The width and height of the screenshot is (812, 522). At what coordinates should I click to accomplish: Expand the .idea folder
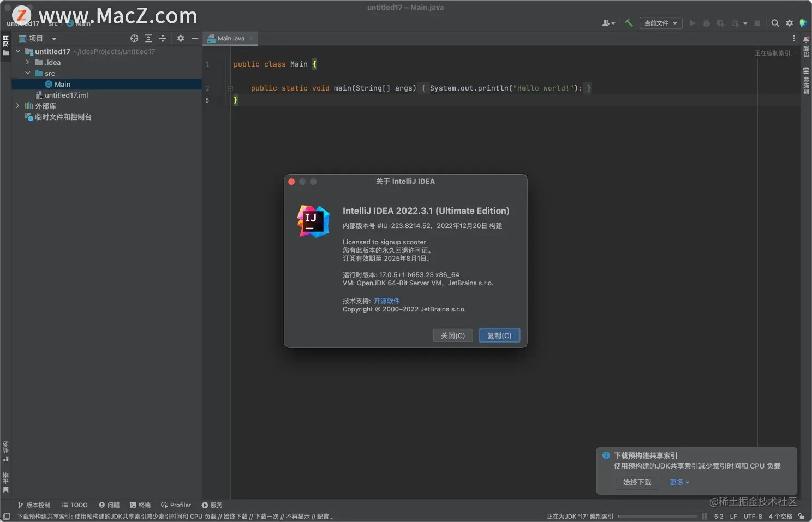click(x=28, y=62)
